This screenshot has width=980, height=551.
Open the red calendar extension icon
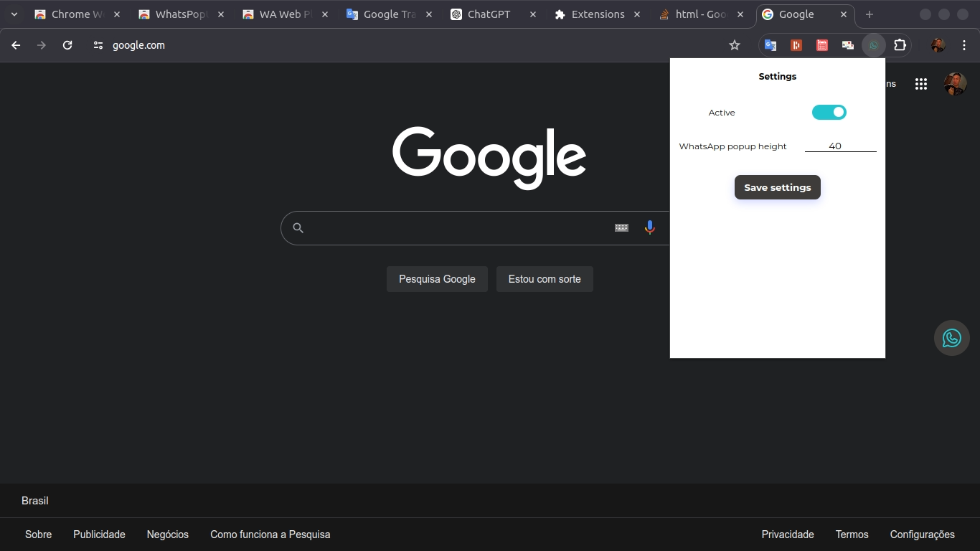[821, 45]
